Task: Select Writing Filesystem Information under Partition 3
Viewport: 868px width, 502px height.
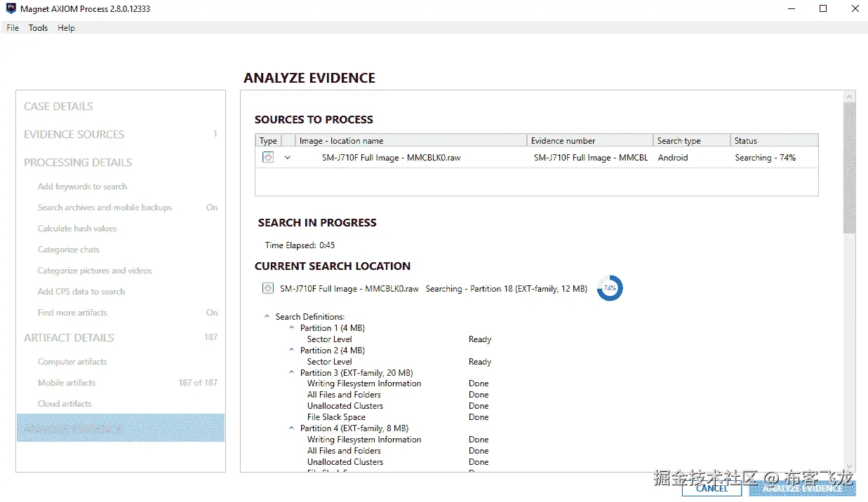Action: tap(364, 384)
